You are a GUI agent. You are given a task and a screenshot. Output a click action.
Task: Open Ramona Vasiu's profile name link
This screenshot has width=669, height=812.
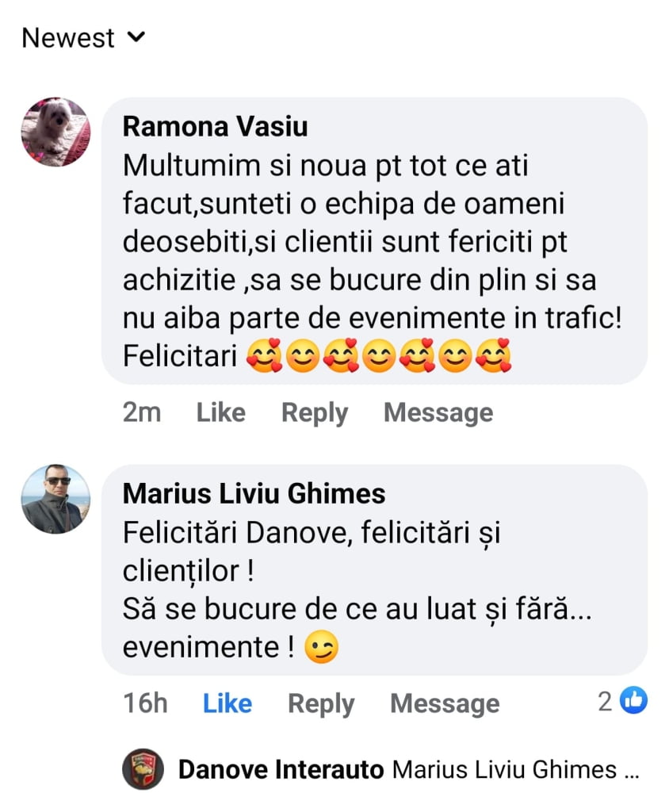216,126
